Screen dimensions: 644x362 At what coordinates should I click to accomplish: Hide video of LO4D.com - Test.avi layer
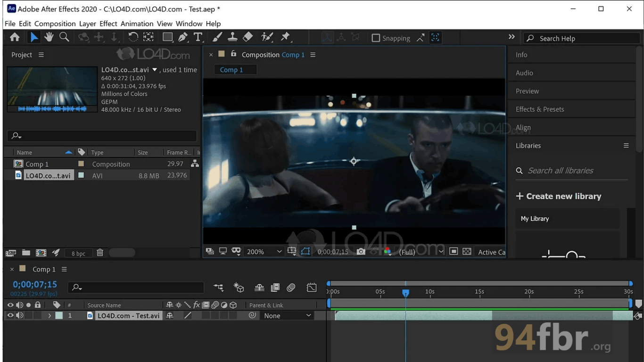pyautogui.click(x=10, y=315)
